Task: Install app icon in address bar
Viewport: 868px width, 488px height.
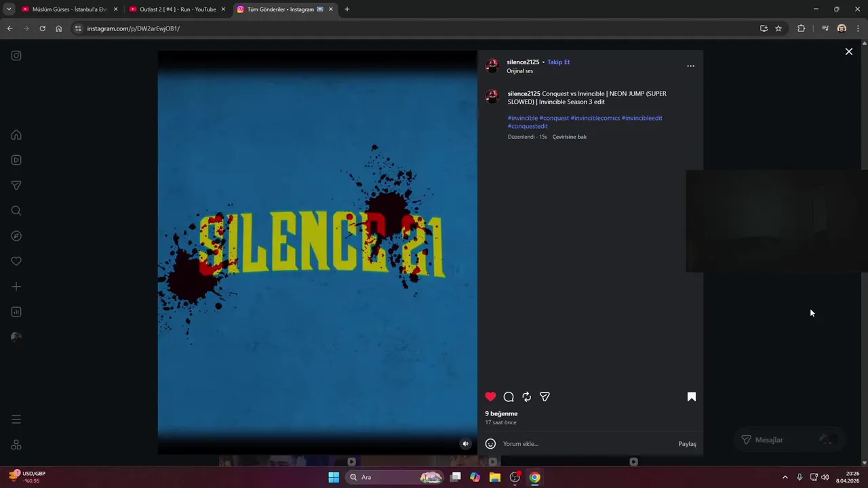Action: point(764,28)
